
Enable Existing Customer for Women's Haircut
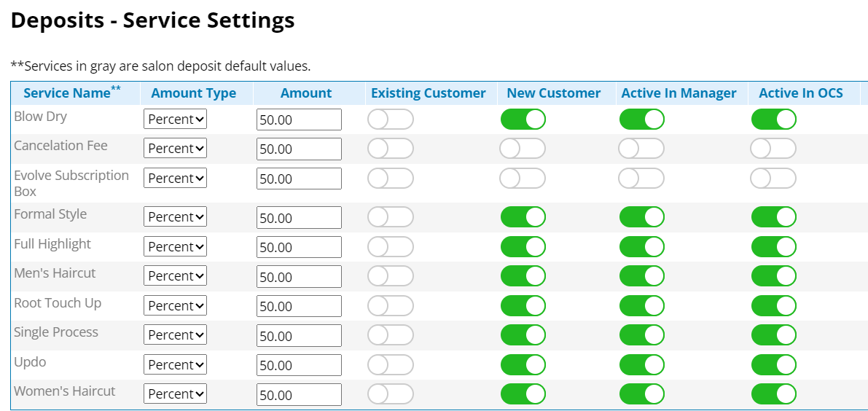point(390,394)
